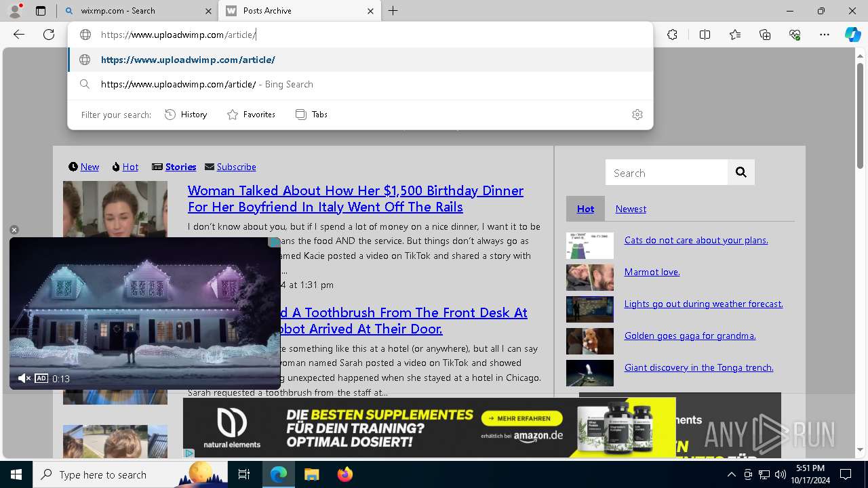The width and height of the screenshot is (868, 488).
Task: Open 'Lights go out during weather forecast'
Action: [x=703, y=304]
